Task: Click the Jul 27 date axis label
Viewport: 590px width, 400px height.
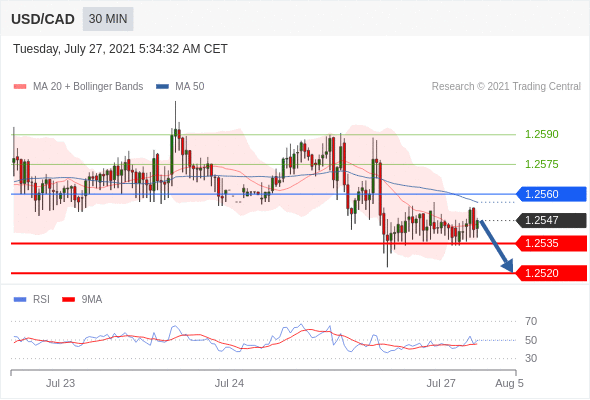Action: [x=441, y=383]
